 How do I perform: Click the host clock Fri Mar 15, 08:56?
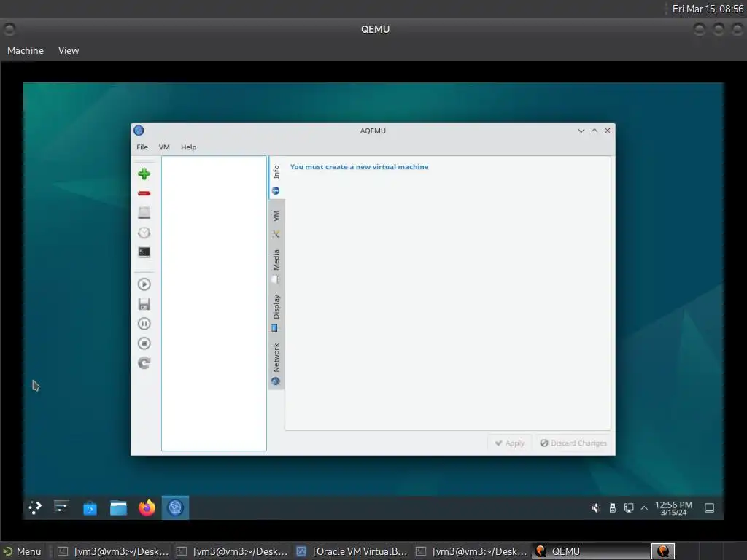click(x=708, y=9)
